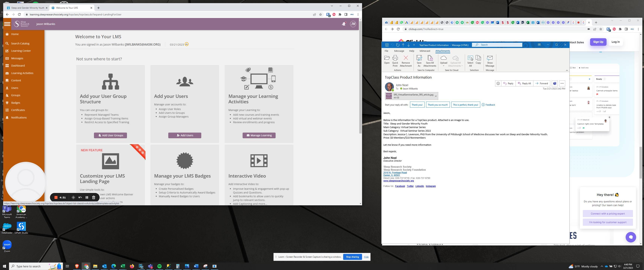Screen dimensions: 644x270
Task: Click the Manage Learning button
Action: (x=259, y=135)
